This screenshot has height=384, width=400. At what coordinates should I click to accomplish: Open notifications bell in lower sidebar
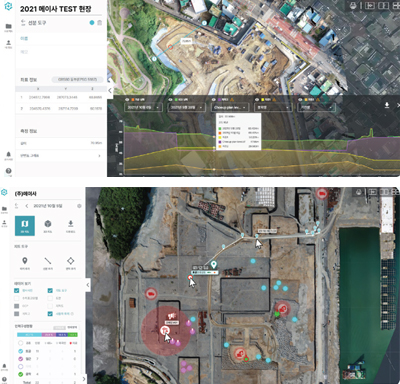click(4, 366)
